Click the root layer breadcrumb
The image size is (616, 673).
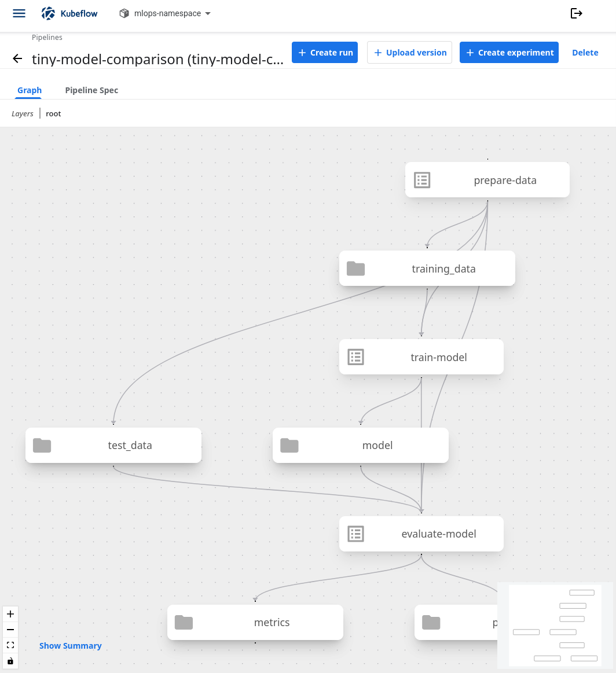[x=53, y=114]
